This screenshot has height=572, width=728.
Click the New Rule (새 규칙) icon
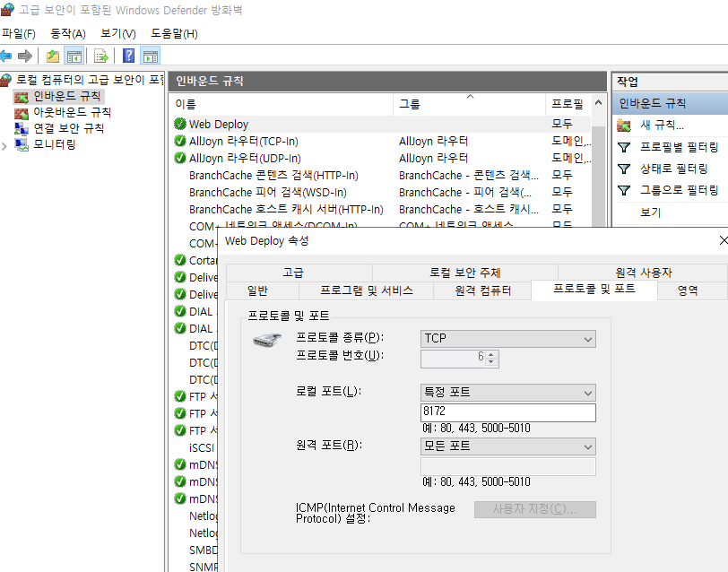tap(623, 126)
